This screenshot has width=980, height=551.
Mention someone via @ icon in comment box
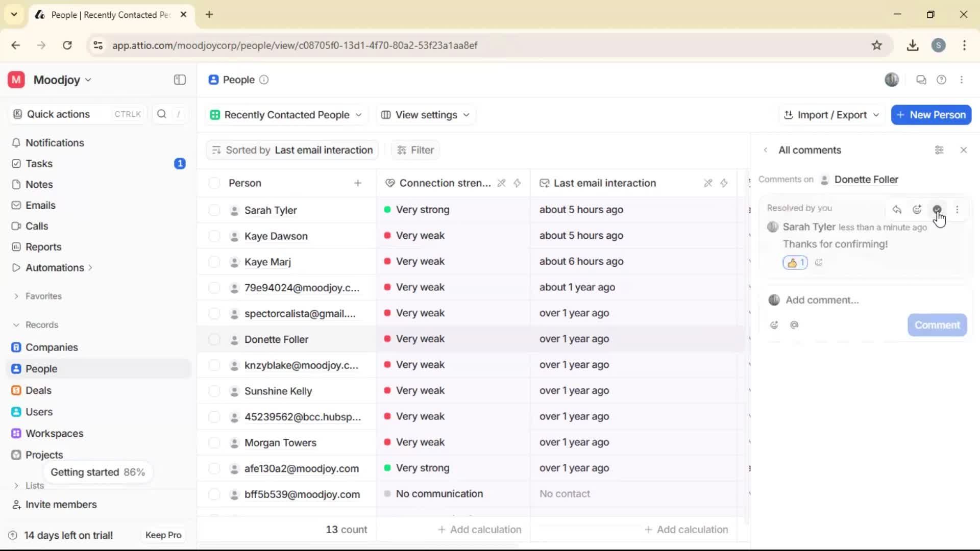[795, 325]
